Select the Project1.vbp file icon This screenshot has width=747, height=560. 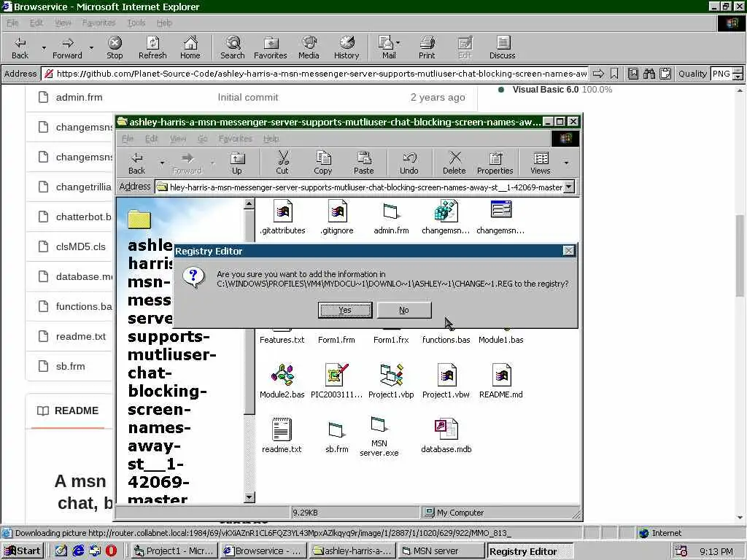click(391, 381)
